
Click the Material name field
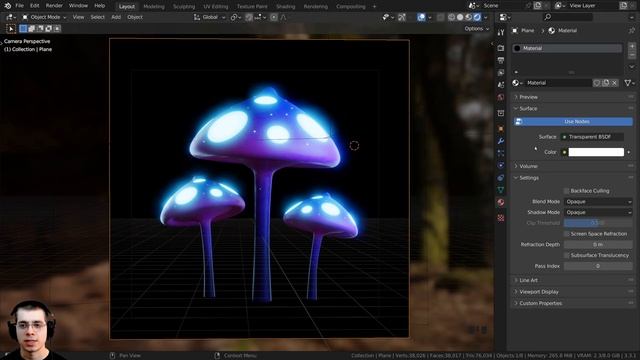[558, 83]
